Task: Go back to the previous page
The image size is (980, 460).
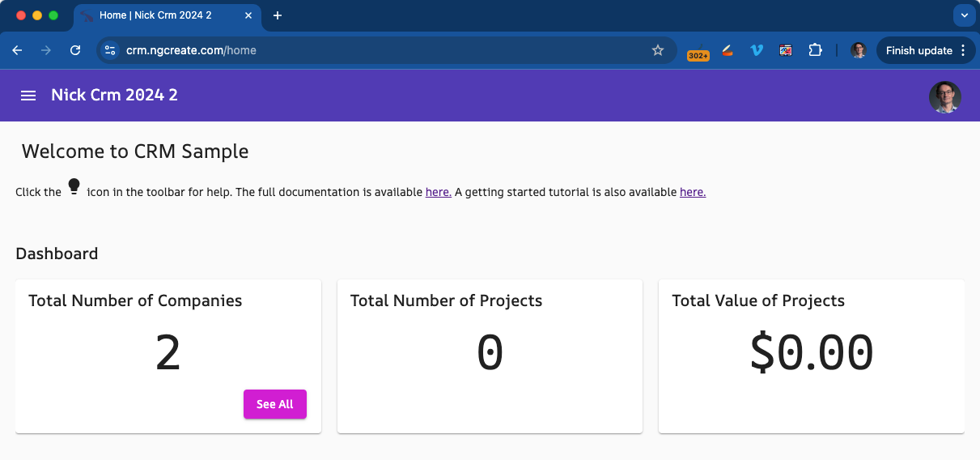Action: (x=17, y=50)
